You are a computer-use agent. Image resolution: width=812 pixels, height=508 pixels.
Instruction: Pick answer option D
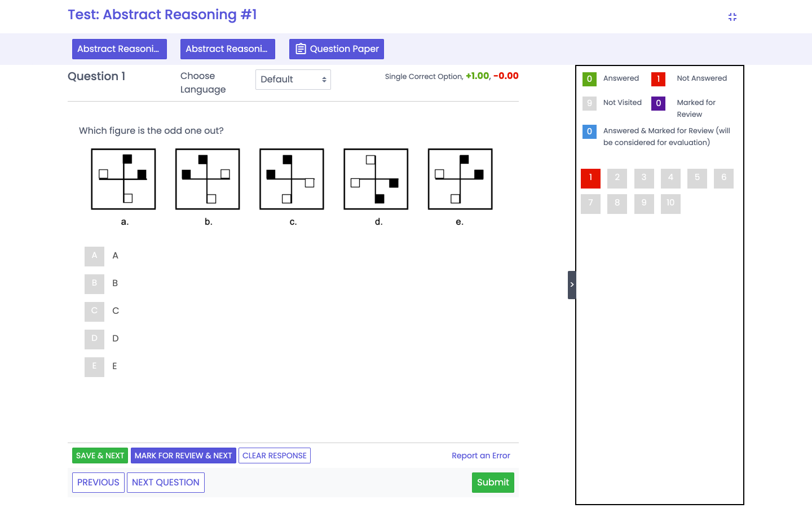[94, 339]
